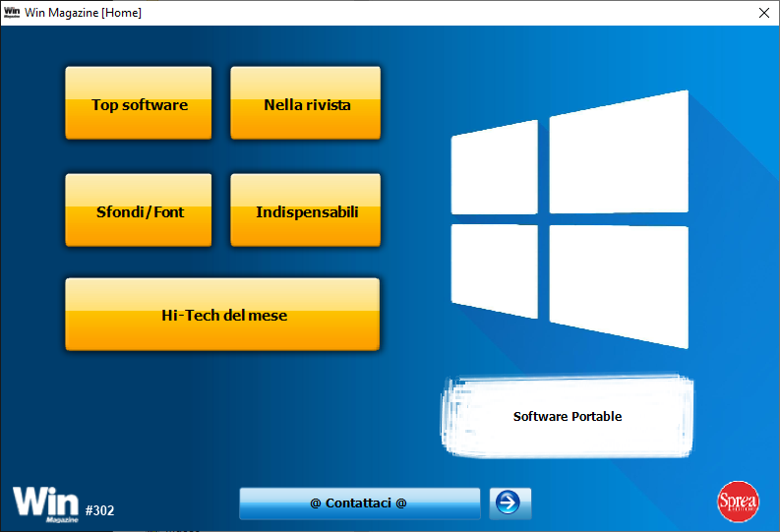Open Hi-Tech del mese

click(223, 315)
